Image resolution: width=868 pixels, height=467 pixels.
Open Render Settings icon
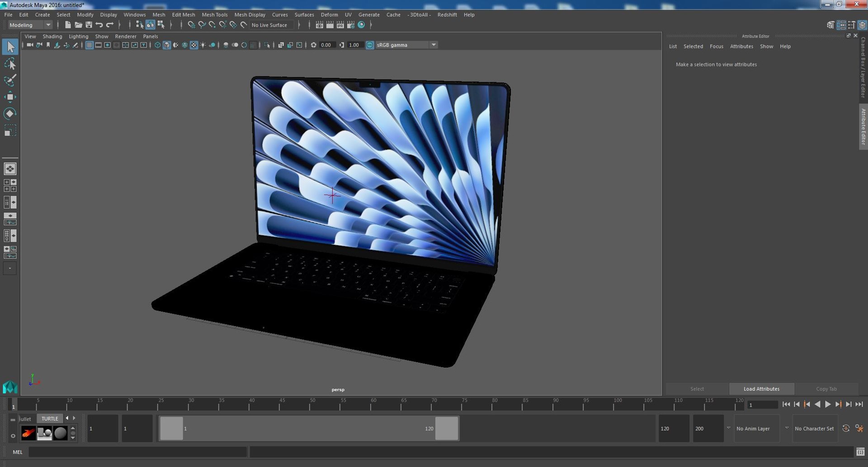click(351, 25)
